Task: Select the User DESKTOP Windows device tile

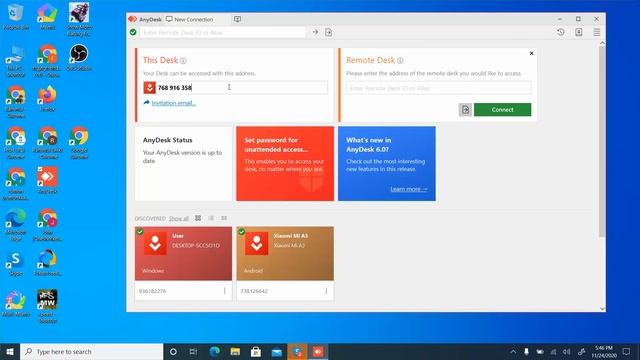Action: pyautogui.click(x=183, y=253)
